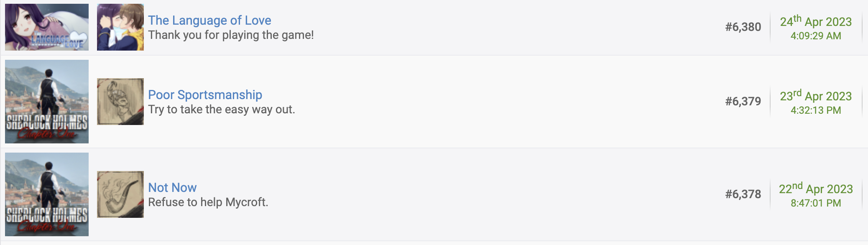Select achievement number #6,380
Image resolution: width=868 pixels, height=245 pixels.
pyautogui.click(x=743, y=27)
